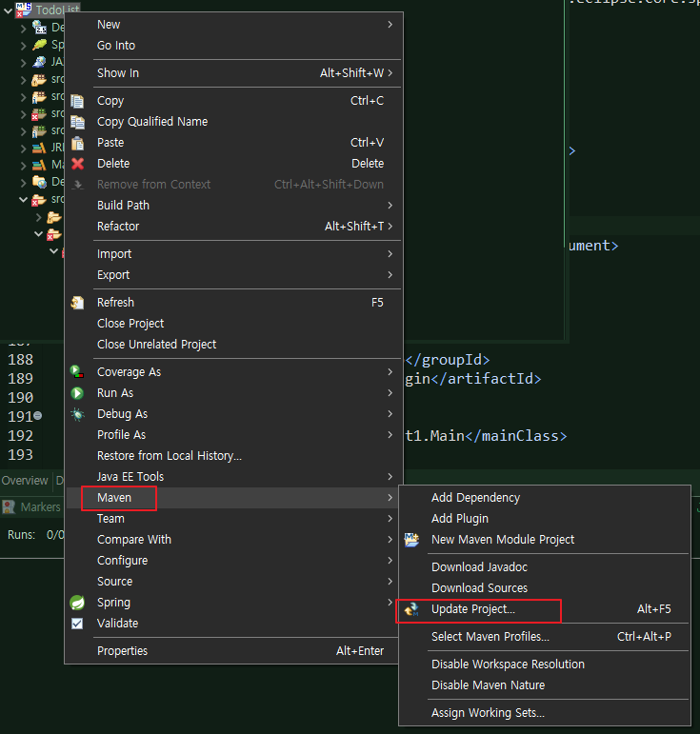The width and height of the screenshot is (700, 734).
Task: Click the Refresh icon
Action: click(77, 303)
